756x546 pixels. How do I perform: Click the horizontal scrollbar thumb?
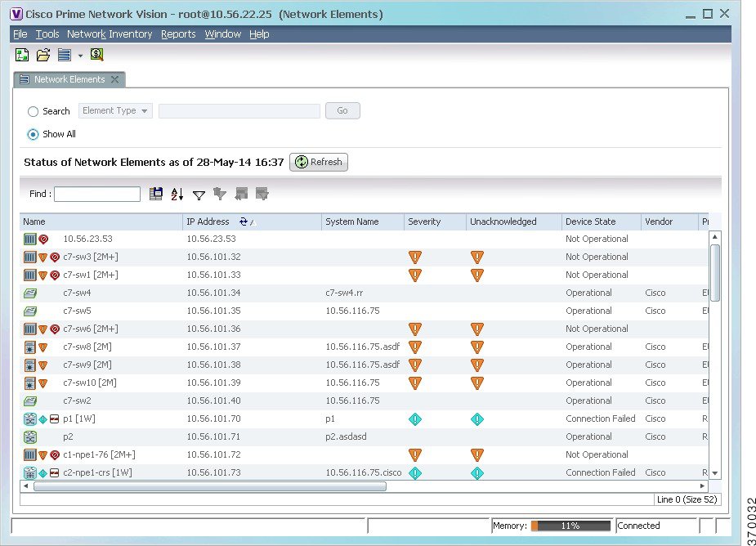pos(210,486)
